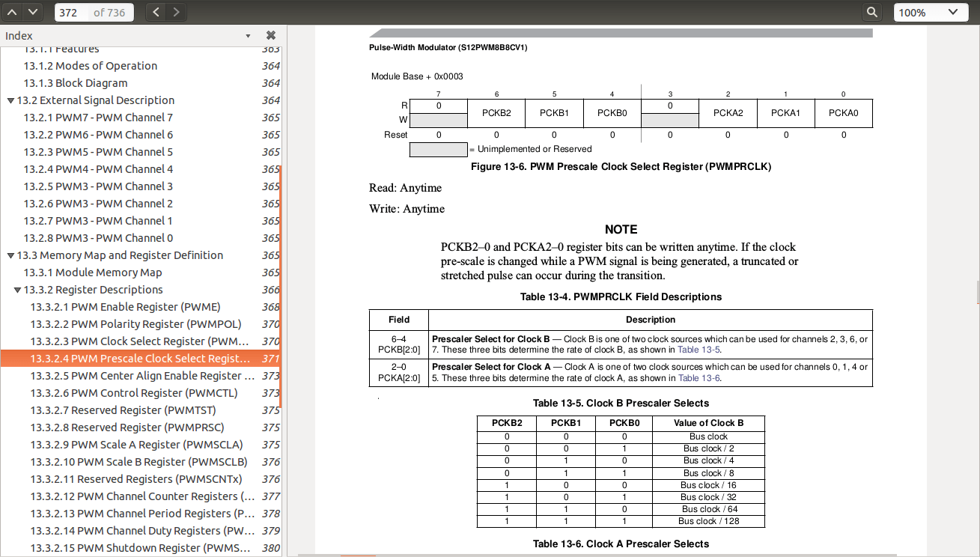Click the 'Unimplemented or Reserved' legend text
The width and height of the screenshot is (980, 557).
click(x=534, y=149)
